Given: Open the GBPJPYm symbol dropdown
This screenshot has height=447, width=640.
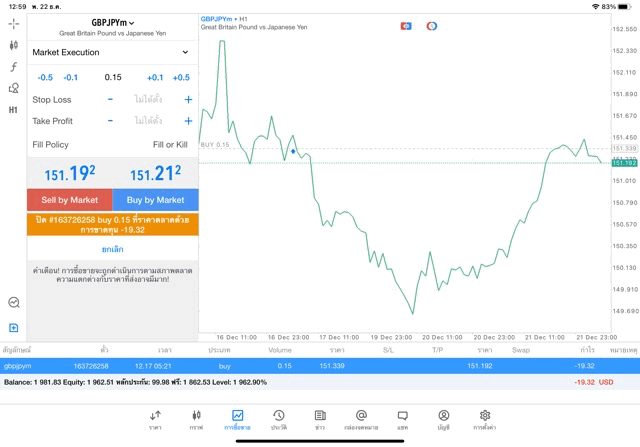Looking at the screenshot, I should 113,23.
